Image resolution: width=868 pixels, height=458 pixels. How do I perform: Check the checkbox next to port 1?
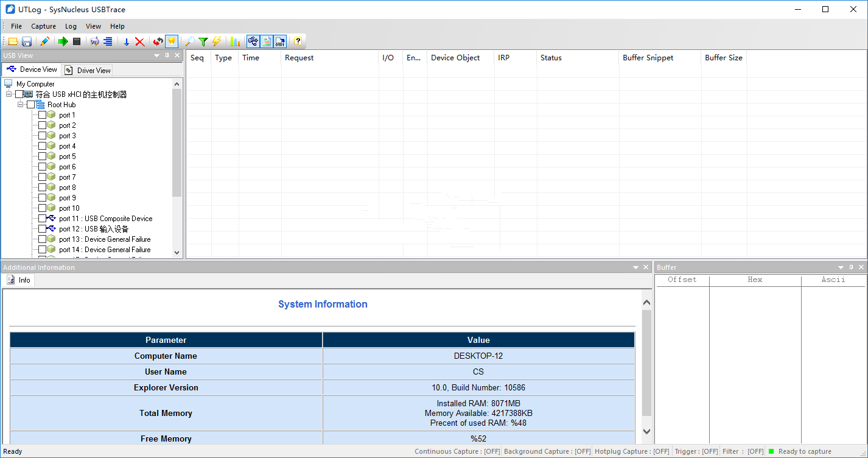click(x=43, y=114)
